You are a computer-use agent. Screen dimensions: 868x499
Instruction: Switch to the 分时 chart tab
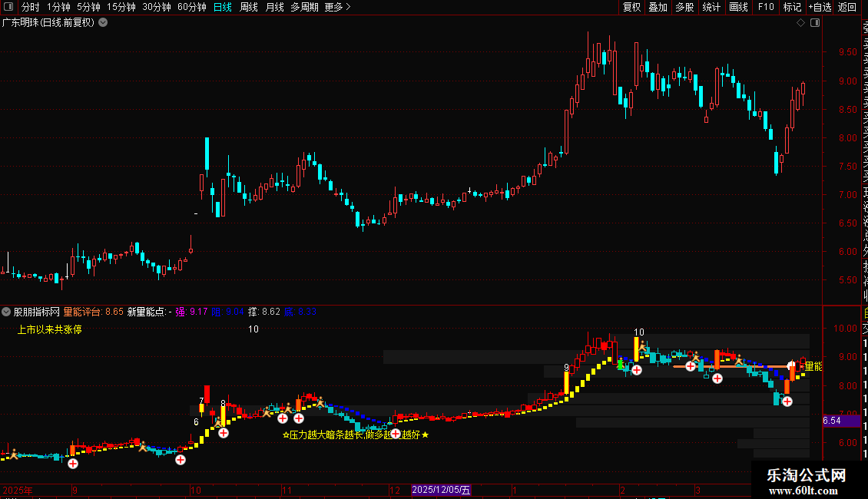tap(31, 7)
